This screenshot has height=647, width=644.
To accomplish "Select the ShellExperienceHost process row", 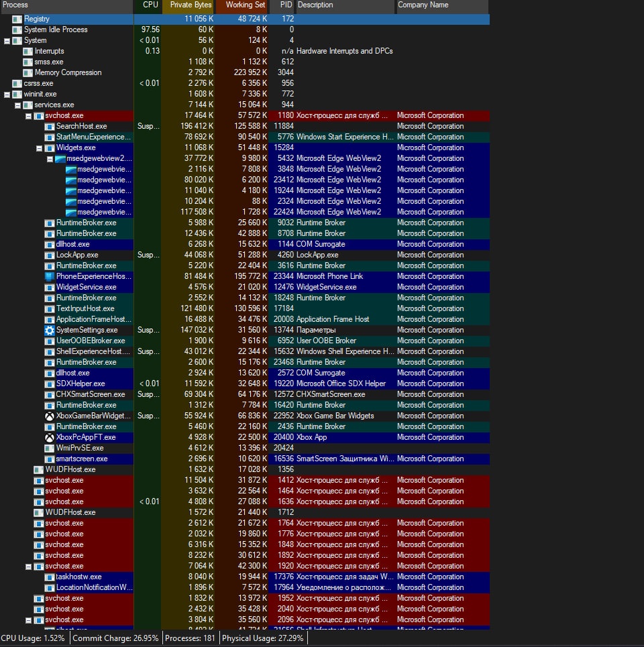I will pos(245,351).
